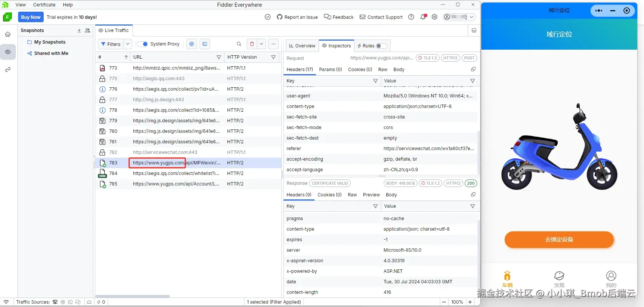
Task: Click Report an Issue link
Action: pyautogui.click(x=297, y=17)
